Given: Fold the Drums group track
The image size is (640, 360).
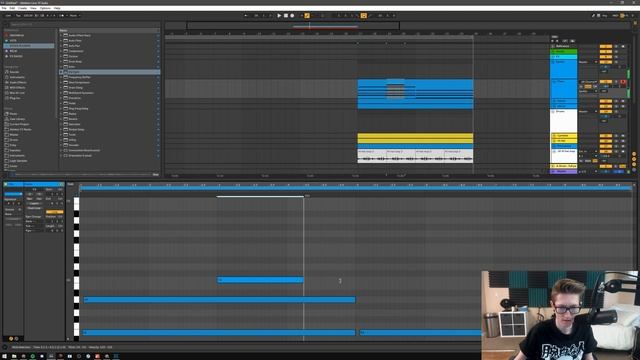Looking at the screenshot, I should point(553,111).
